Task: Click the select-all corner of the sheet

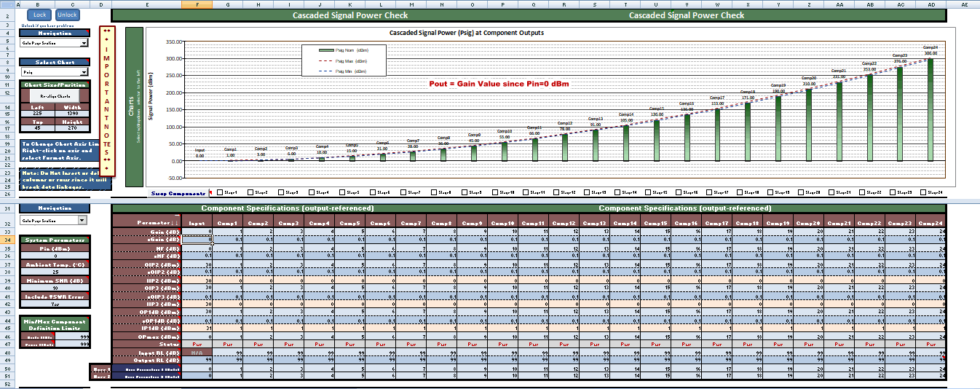Action: pos(7,4)
